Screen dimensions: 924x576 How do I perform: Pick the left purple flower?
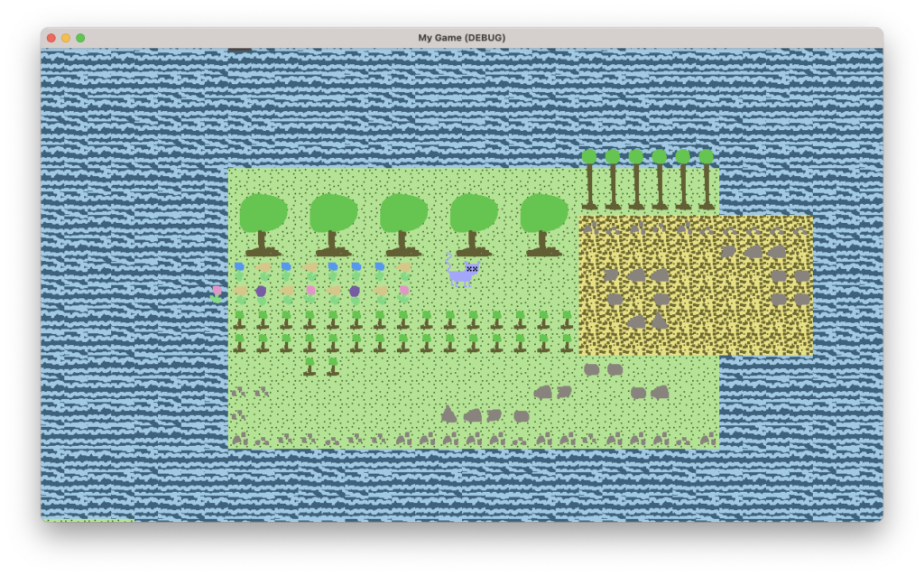click(x=261, y=295)
